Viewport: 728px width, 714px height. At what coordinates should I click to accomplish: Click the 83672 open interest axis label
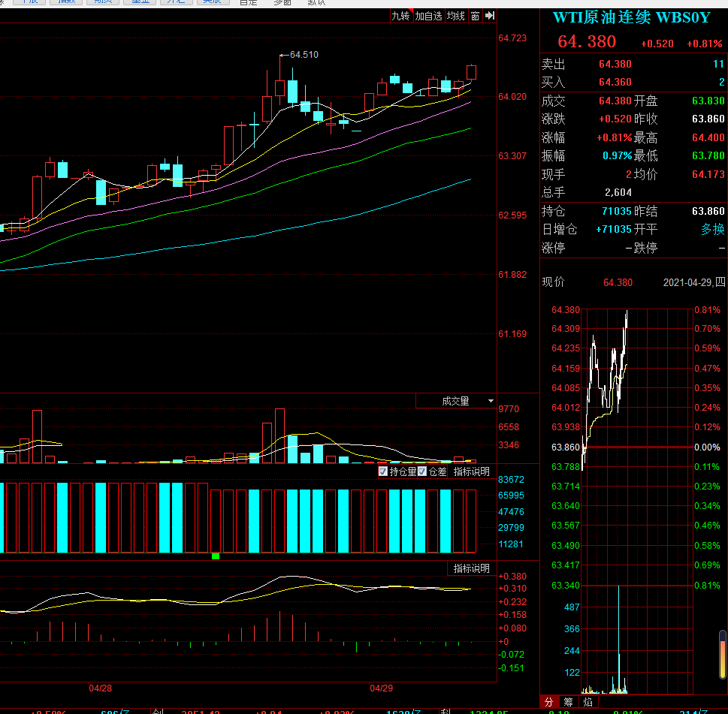[x=511, y=479]
